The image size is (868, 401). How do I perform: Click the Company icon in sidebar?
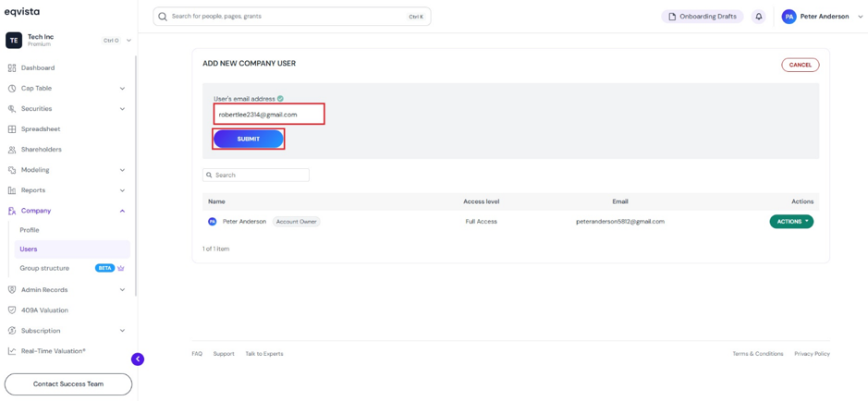[x=12, y=211]
